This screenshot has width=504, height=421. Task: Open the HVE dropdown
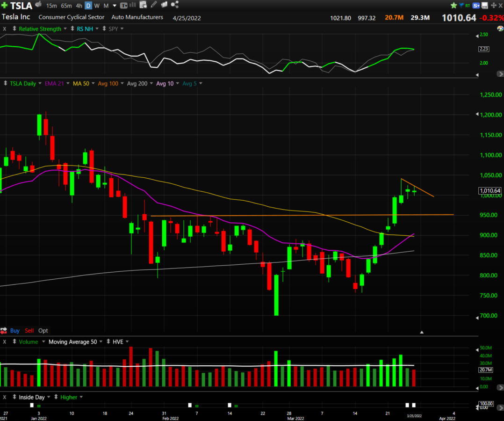click(x=127, y=341)
